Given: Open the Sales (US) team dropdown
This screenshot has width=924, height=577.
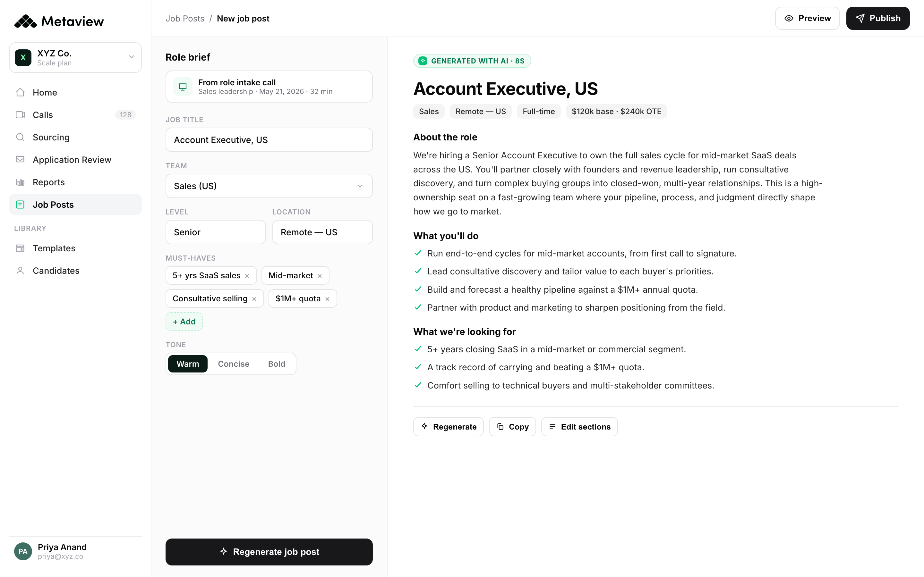Looking at the screenshot, I should tap(269, 186).
